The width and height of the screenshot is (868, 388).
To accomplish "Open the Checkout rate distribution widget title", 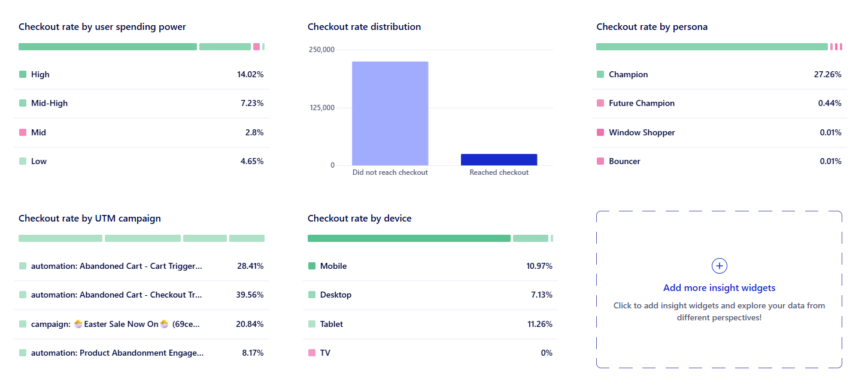I will point(364,26).
